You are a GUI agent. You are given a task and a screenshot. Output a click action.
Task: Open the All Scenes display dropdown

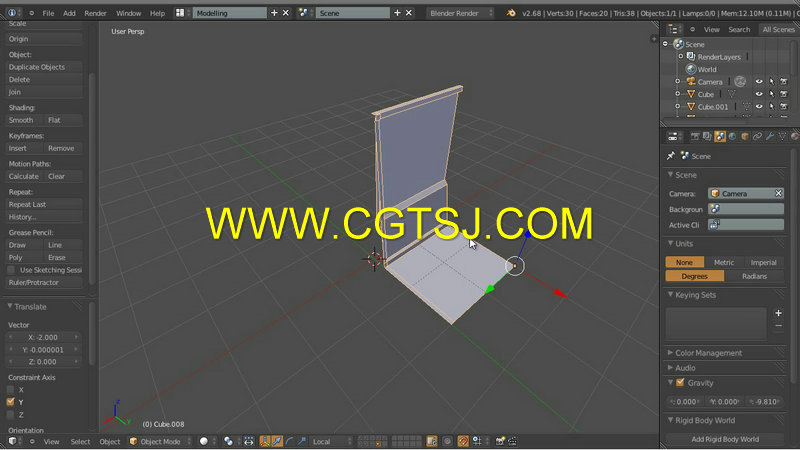point(778,30)
